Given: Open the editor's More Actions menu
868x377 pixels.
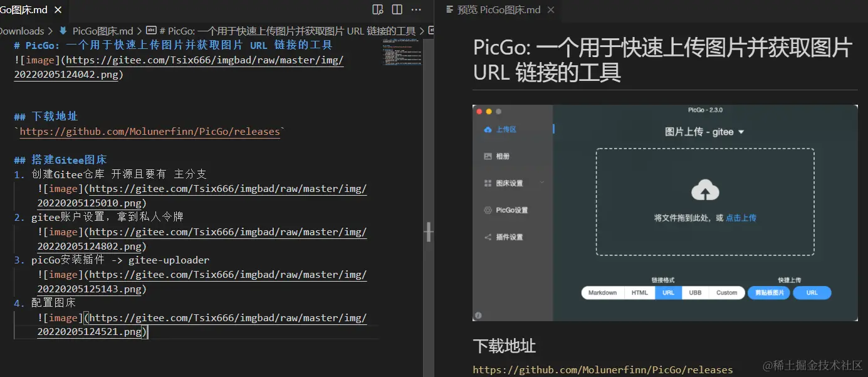Looking at the screenshot, I should pyautogui.click(x=416, y=9).
